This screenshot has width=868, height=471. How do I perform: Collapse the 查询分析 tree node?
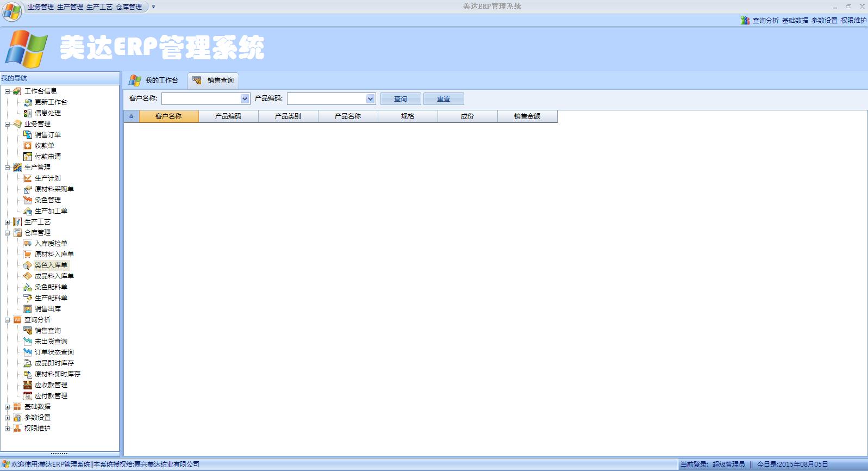(8, 320)
